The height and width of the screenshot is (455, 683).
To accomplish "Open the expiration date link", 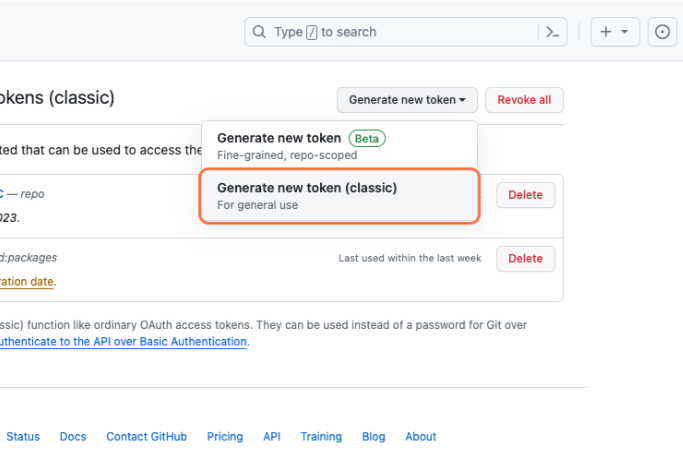I will click(x=27, y=282).
